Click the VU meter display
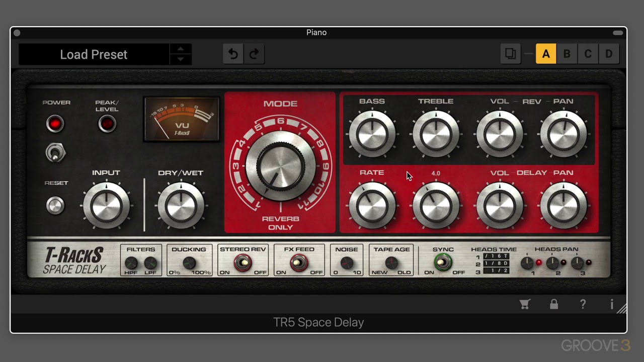644x362 pixels. click(182, 119)
